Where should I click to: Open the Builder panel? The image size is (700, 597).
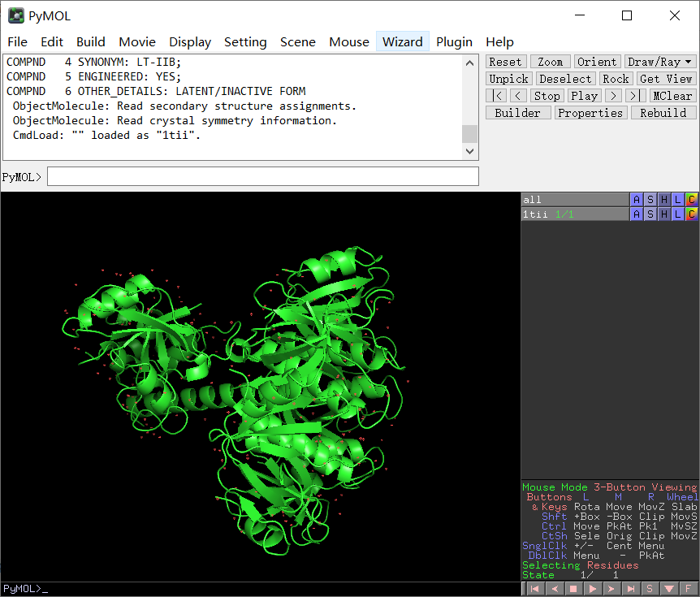518,113
